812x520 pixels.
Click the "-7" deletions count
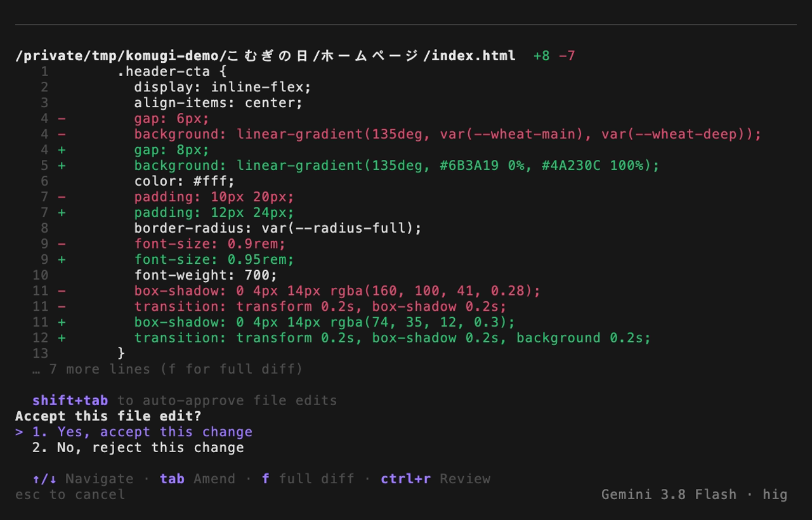tap(567, 56)
